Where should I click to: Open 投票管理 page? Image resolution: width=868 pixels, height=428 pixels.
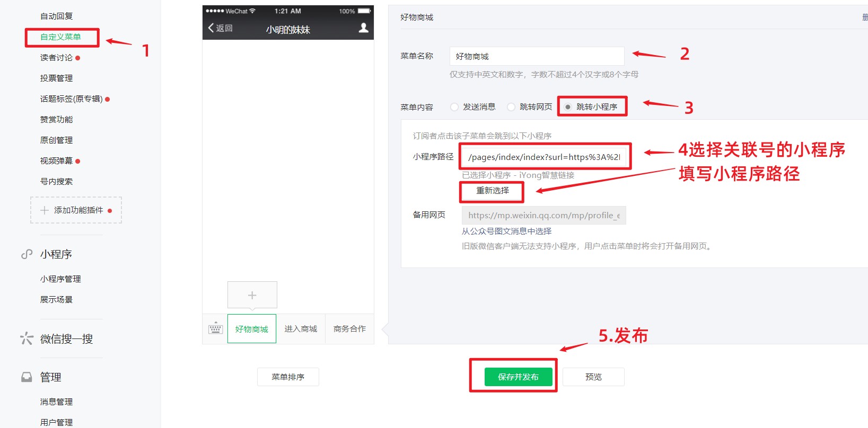(57, 78)
